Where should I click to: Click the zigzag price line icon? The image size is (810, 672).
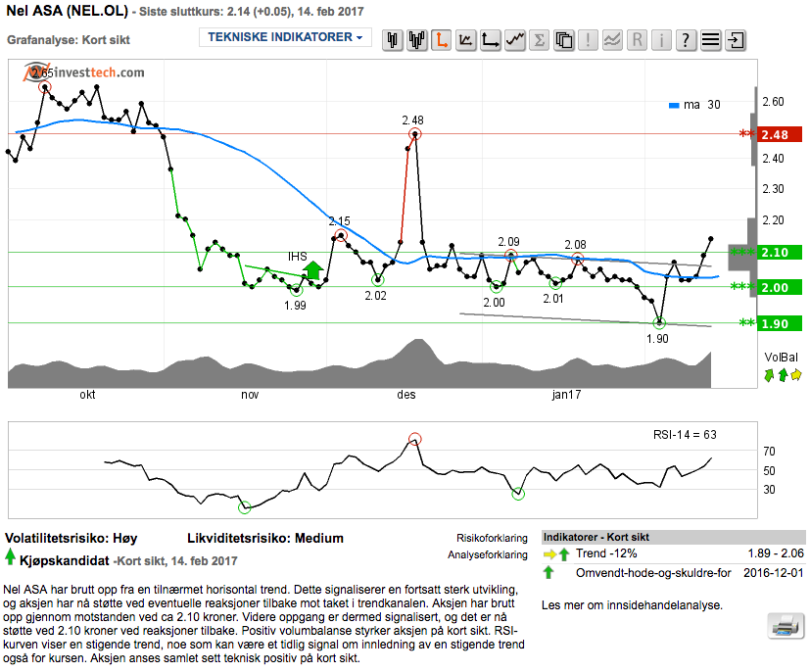click(514, 40)
